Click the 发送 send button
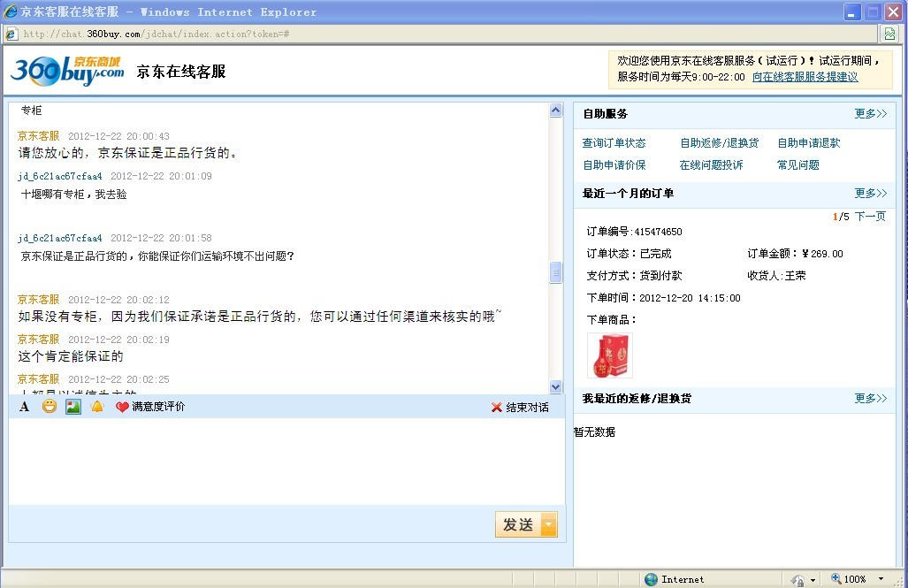This screenshot has width=908, height=588. pos(518,525)
